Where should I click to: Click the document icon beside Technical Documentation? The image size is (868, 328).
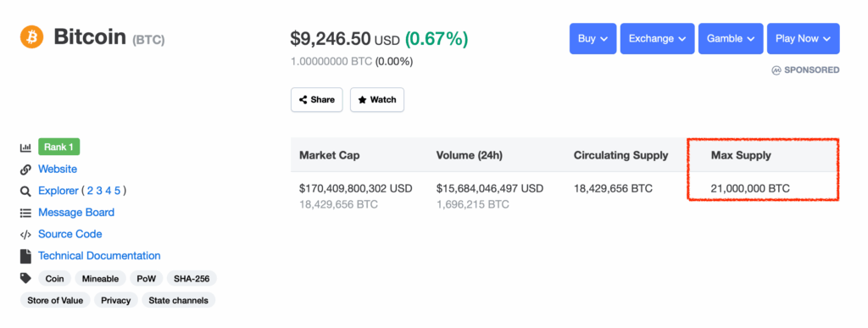[25, 256]
